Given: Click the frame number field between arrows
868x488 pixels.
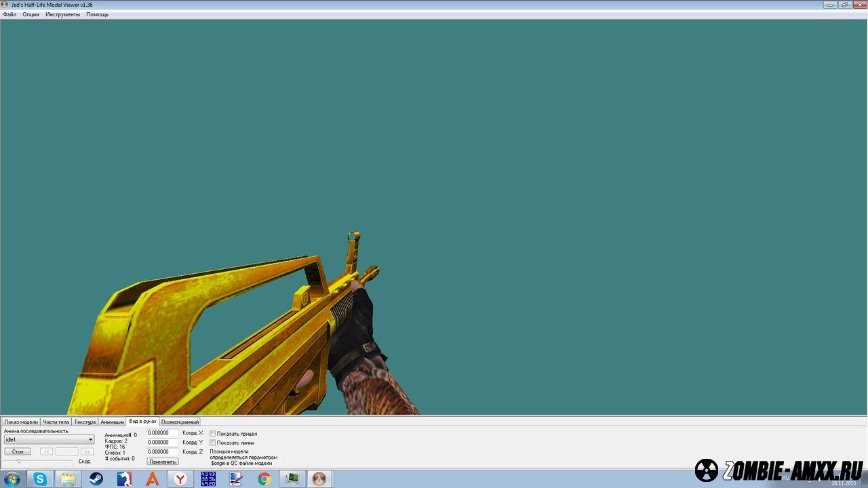Looking at the screenshot, I should (x=66, y=451).
